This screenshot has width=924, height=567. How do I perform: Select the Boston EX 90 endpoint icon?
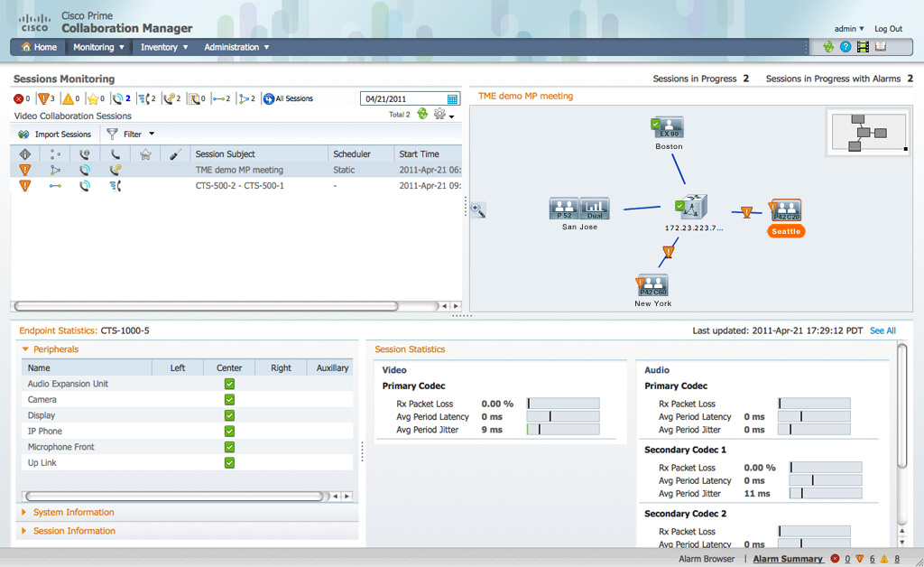click(x=667, y=128)
